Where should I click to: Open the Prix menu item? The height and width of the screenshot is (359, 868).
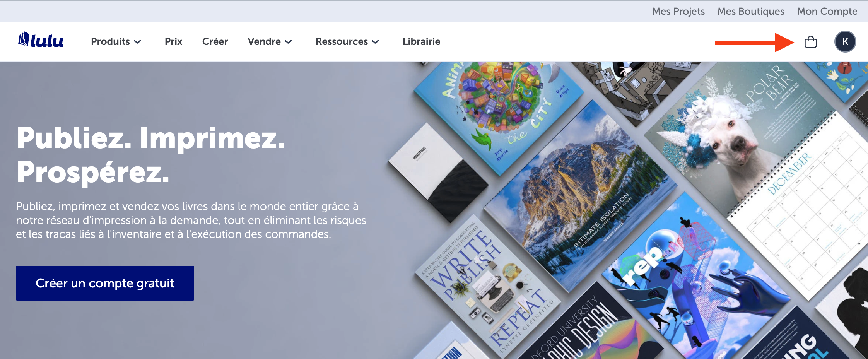click(173, 42)
